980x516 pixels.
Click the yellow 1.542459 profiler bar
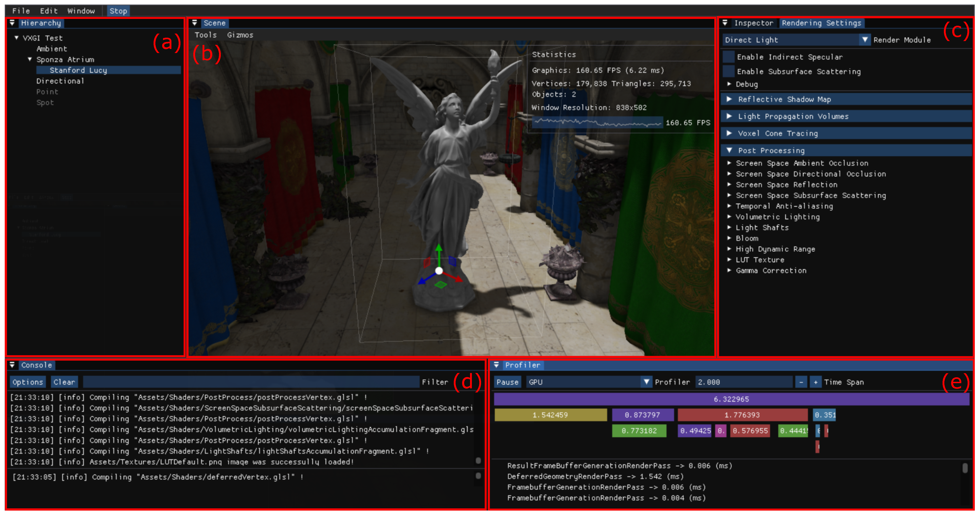551,415
